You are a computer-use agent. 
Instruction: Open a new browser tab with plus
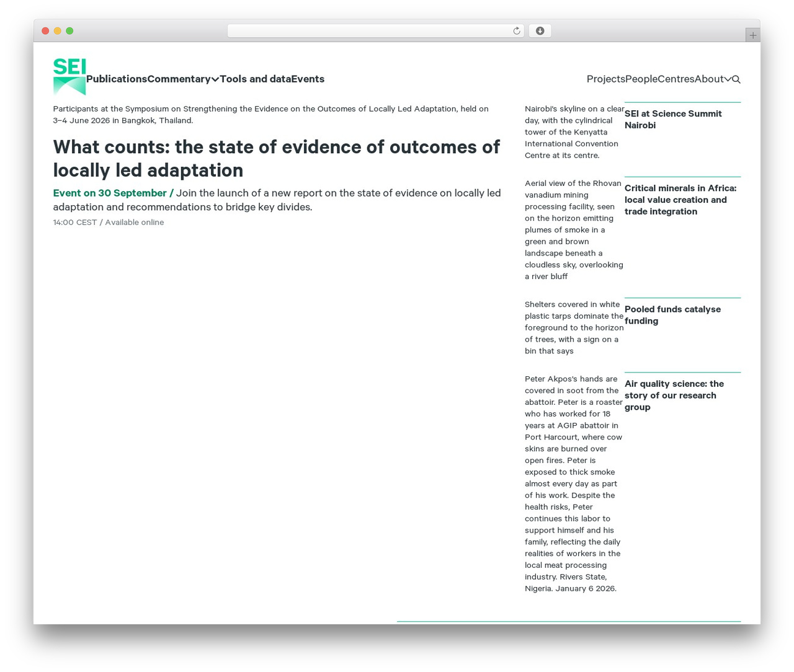(x=752, y=35)
